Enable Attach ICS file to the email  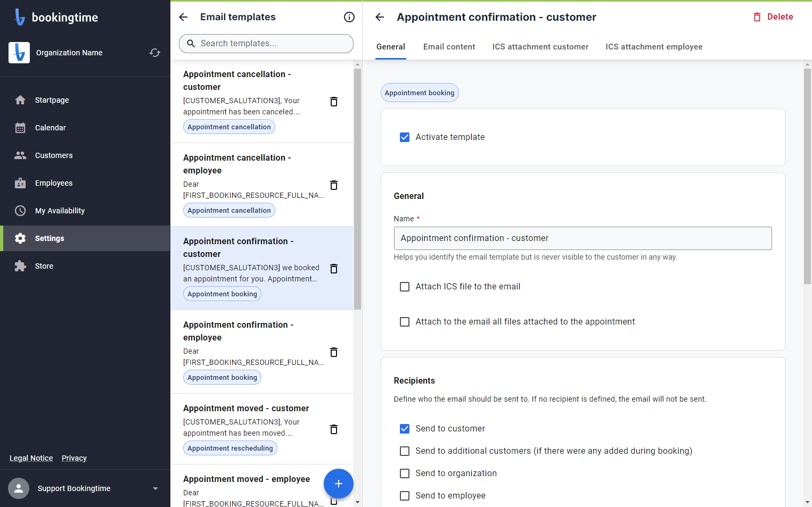405,287
